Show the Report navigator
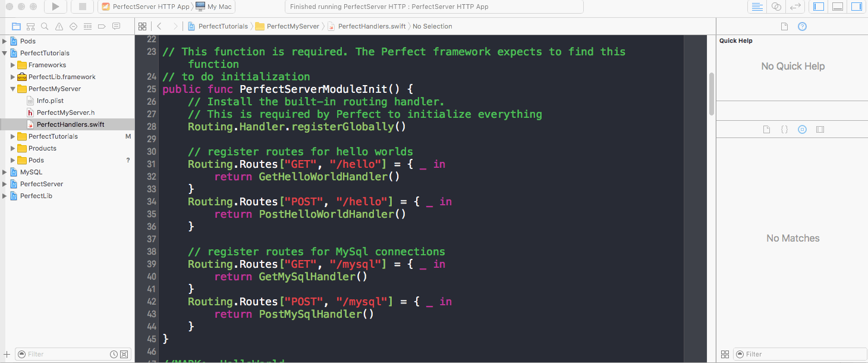The height and width of the screenshot is (363, 868). tap(116, 26)
